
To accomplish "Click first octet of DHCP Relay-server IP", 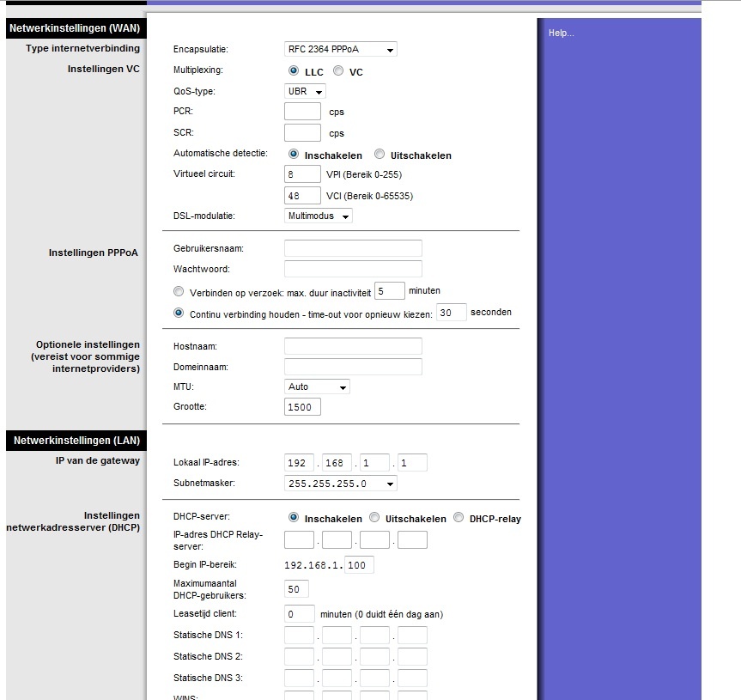I will pyautogui.click(x=299, y=539).
